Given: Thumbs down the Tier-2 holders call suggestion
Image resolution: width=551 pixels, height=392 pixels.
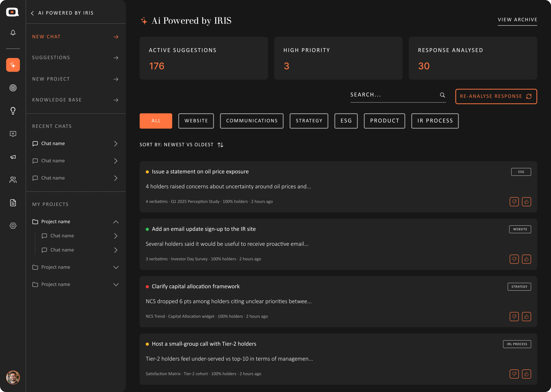Looking at the screenshot, I should point(514,374).
